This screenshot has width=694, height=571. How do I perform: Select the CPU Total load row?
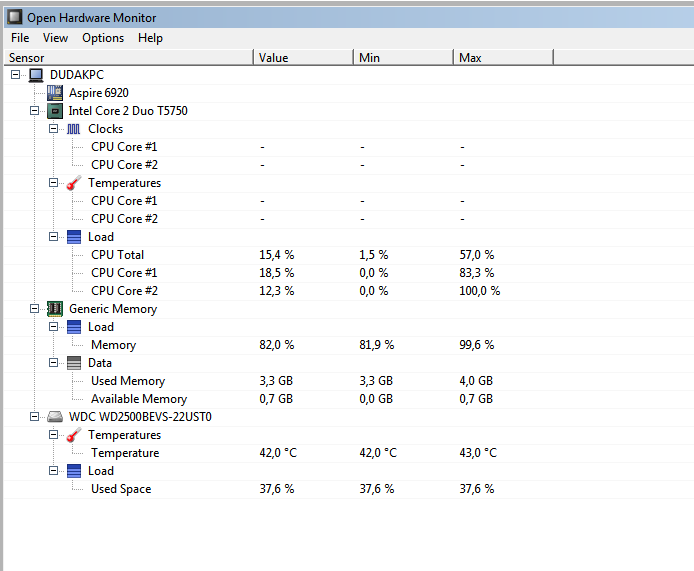click(x=117, y=255)
